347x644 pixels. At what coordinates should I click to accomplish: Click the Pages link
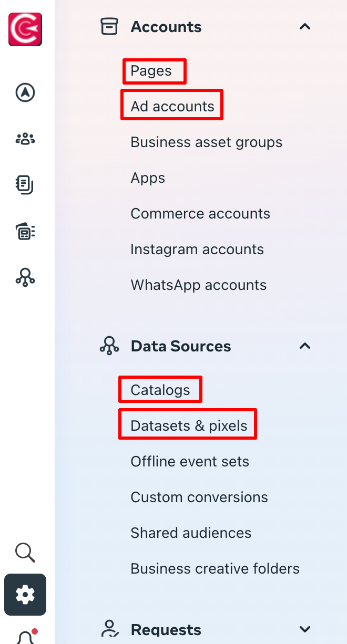point(154,70)
